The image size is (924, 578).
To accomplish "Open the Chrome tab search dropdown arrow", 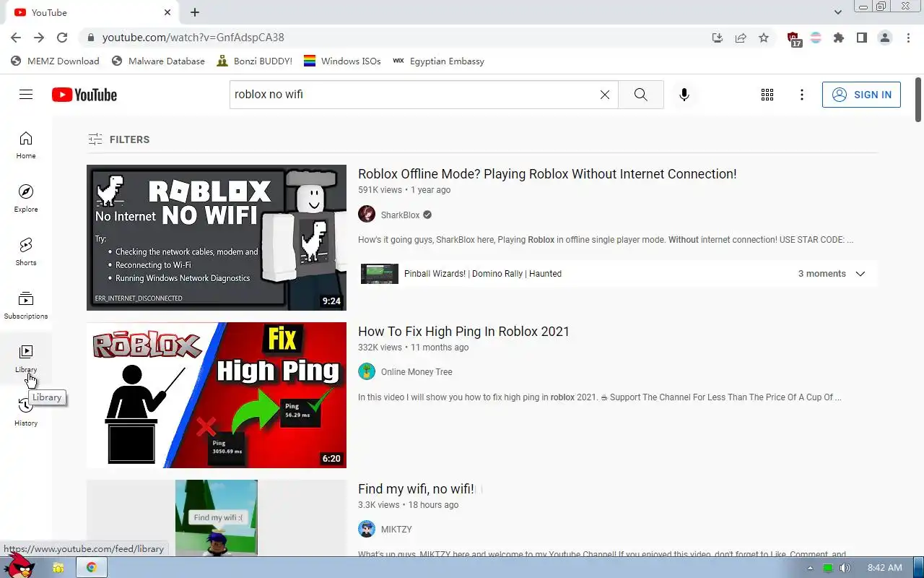I will coord(838,12).
